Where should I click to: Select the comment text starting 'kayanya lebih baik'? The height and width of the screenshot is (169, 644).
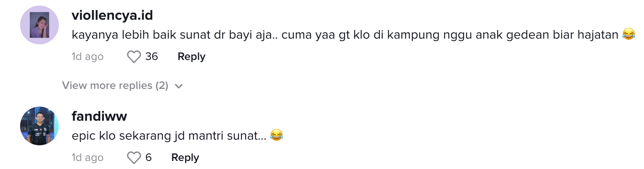coord(345,35)
